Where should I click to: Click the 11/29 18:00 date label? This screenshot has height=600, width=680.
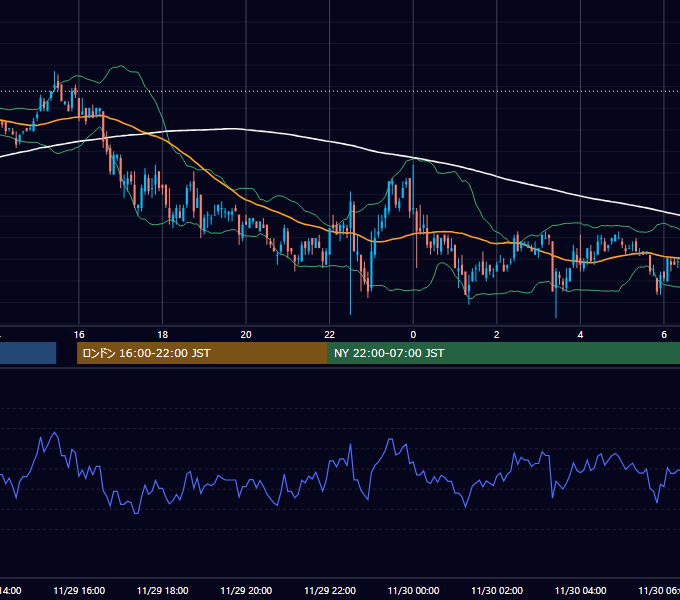coord(163,590)
